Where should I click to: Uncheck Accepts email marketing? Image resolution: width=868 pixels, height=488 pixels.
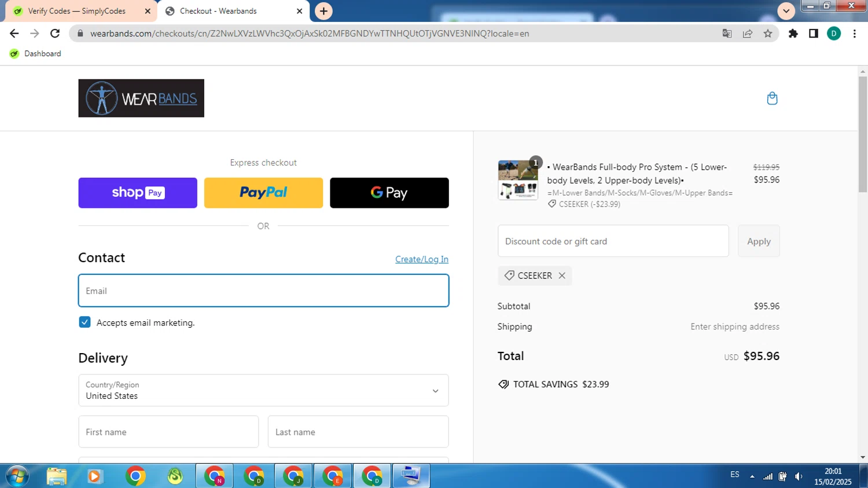85,322
